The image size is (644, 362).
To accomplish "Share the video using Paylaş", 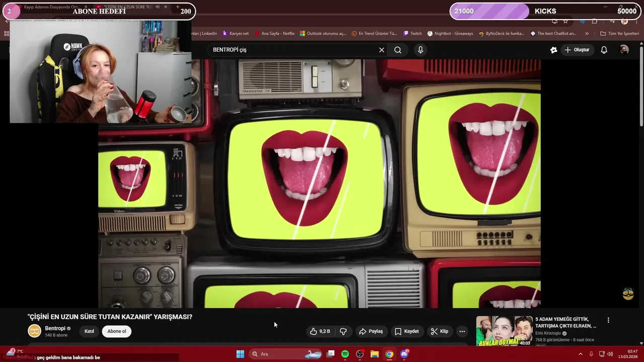I will click(x=371, y=331).
